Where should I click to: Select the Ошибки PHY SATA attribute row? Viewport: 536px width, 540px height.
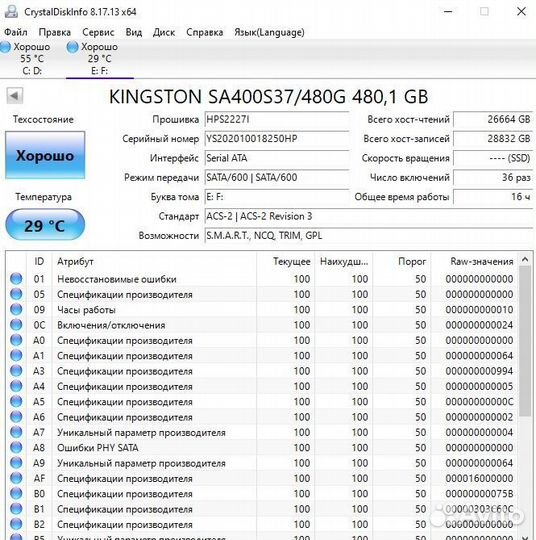click(262, 447)
